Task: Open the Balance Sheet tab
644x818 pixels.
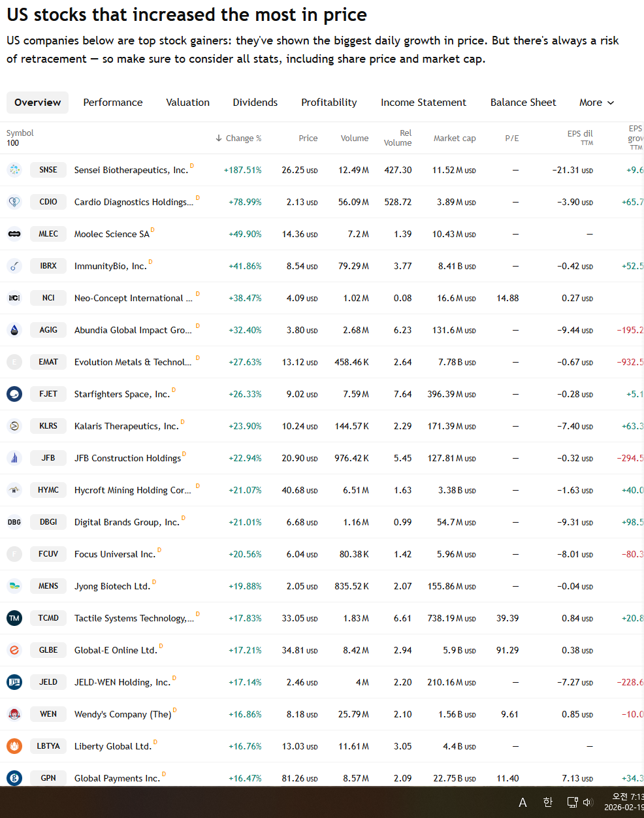Action: (523, 103)
